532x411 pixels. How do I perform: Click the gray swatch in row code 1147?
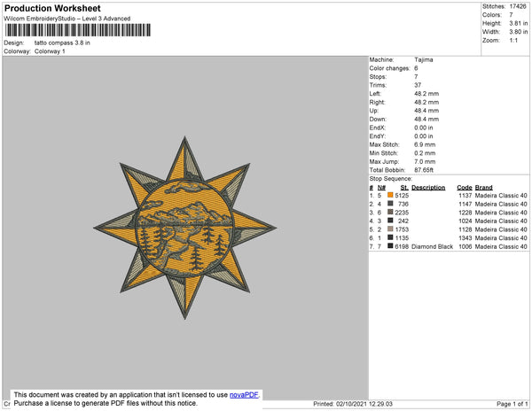[390, 204]
